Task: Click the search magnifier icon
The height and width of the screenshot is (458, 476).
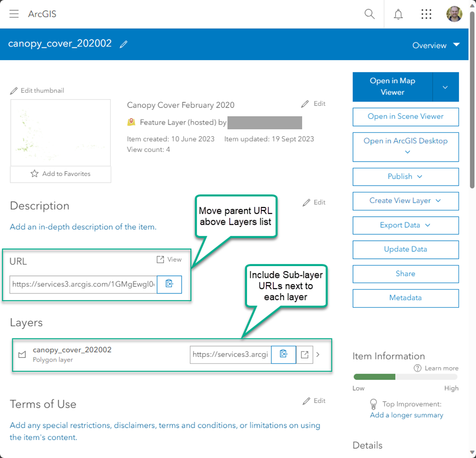Action: 370,14
